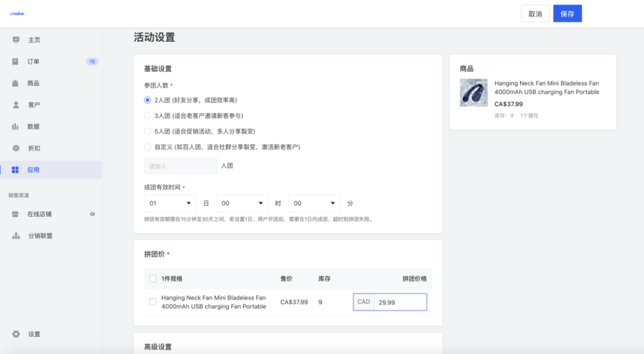Screen dimensions: 644x354
Task: Click the allvalue logo
Action: [17, 14]
